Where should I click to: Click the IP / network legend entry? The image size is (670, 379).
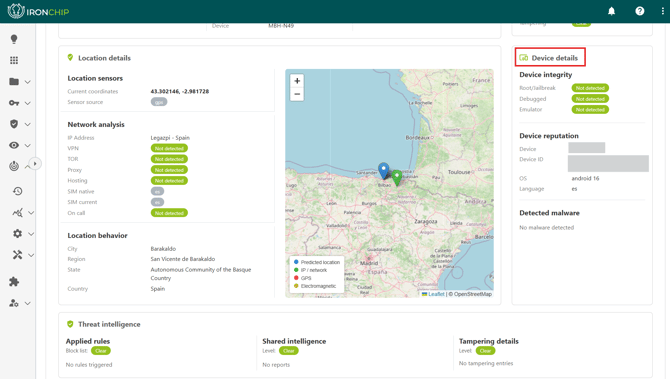tap(310, 270)
